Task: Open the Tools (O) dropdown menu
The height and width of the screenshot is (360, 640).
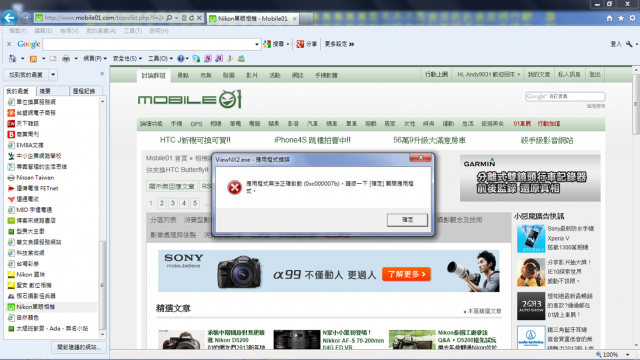Action: pyautogui.click(x=160, y=59)
